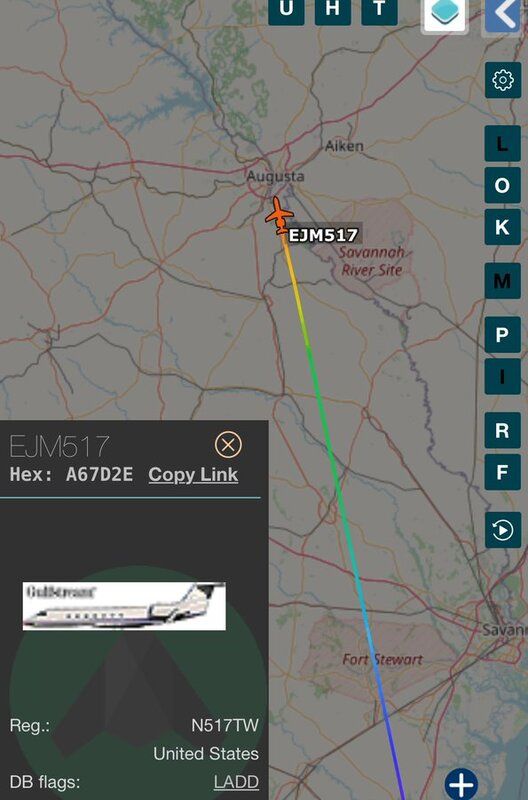Select the Gulfstream aircraft photo thumbnail
Image resolution: width=528 pixels, height=800 pixels.
tap(124, 606)
